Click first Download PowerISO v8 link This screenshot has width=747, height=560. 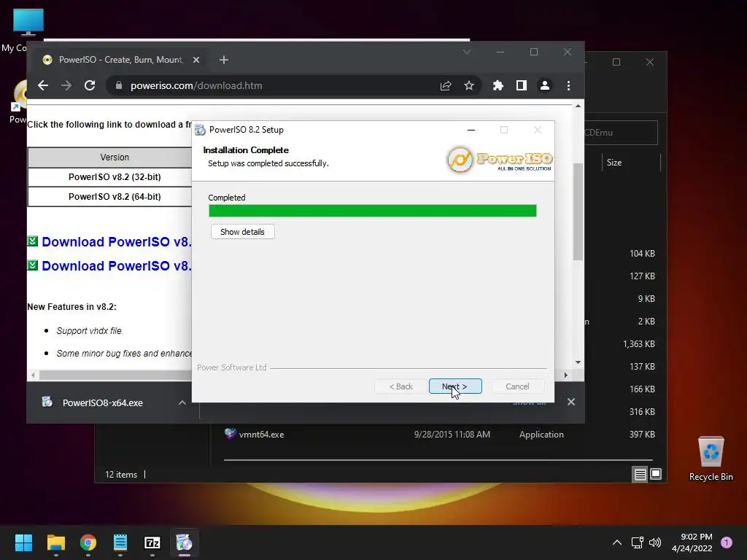(x=116, y=242)
